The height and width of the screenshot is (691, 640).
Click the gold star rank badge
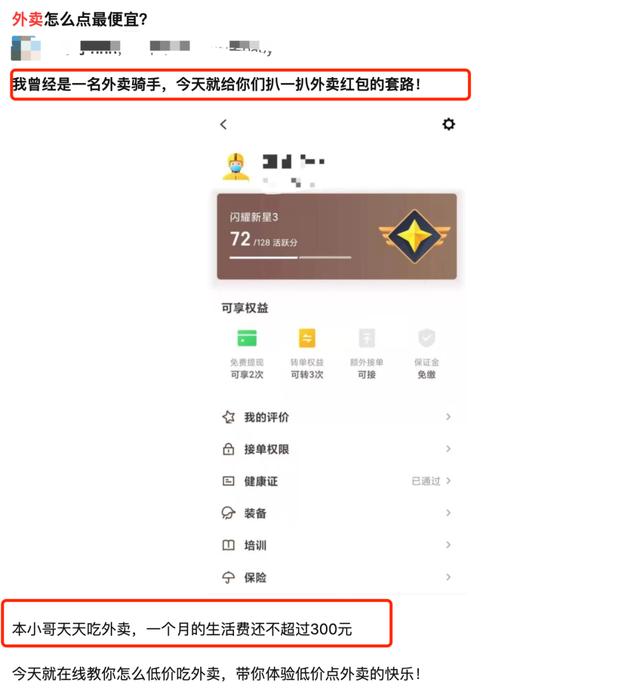pos(414,236)
